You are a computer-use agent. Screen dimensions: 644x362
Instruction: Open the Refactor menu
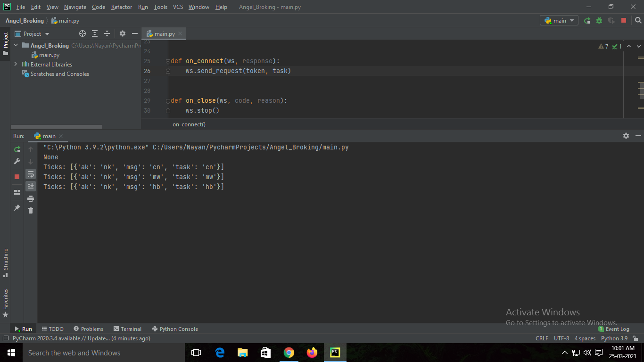[122, 7]
